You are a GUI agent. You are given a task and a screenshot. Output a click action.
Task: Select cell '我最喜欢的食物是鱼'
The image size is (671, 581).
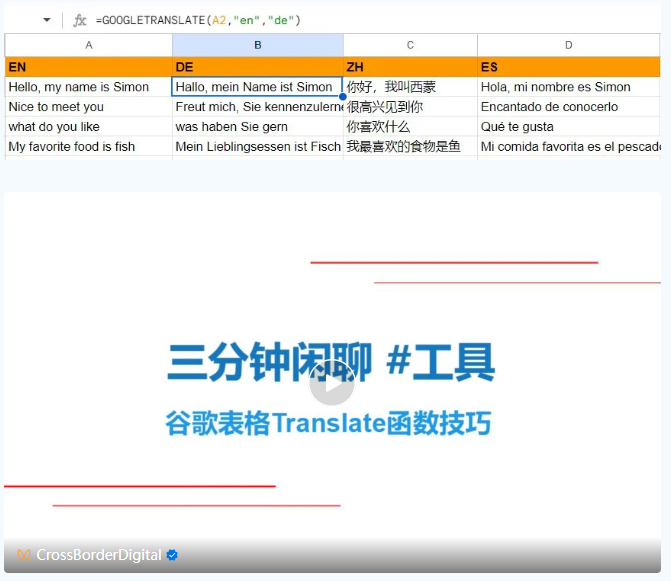(410, 146)
